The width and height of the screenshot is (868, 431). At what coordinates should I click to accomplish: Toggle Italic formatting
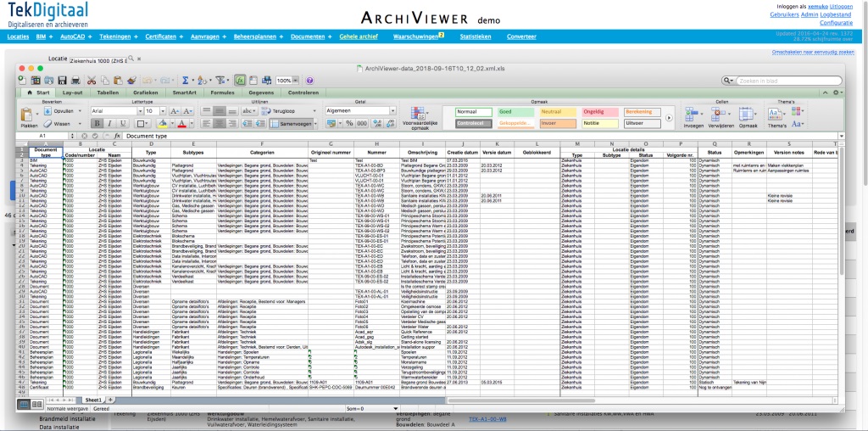point(109,124)
